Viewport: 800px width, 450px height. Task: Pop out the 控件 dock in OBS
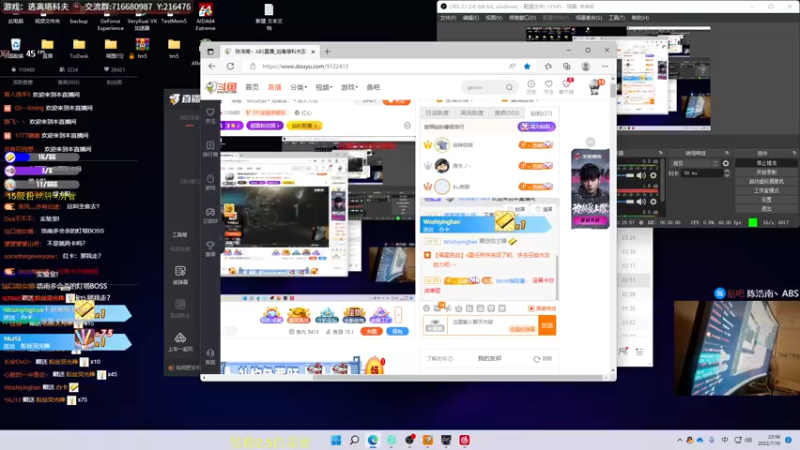(794, 153)
